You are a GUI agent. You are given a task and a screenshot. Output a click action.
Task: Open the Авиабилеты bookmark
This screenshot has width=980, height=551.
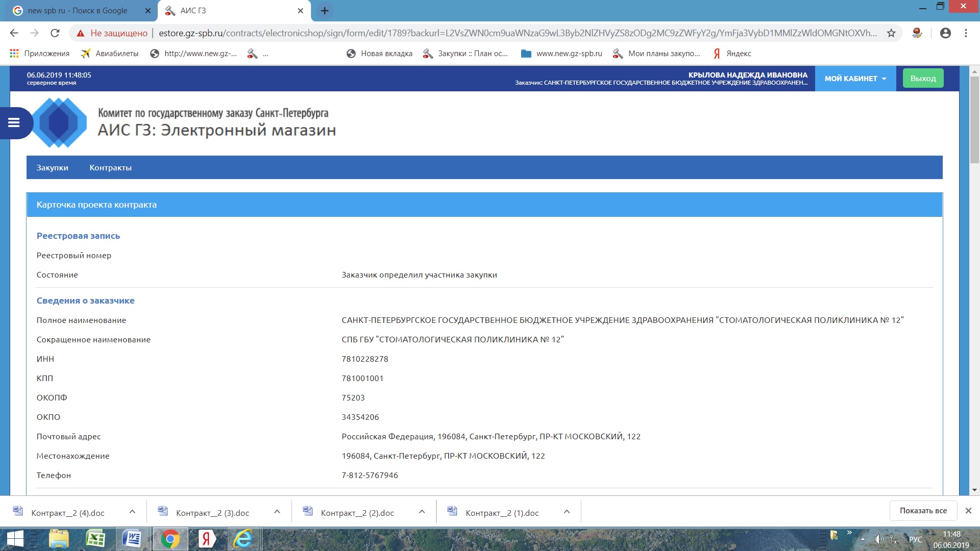(110, 54)
